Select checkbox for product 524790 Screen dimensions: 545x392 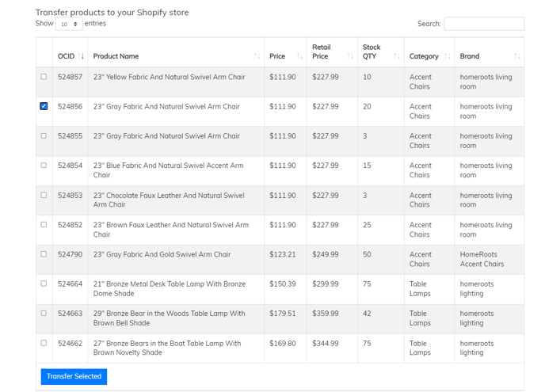click(x=44, y=254)
